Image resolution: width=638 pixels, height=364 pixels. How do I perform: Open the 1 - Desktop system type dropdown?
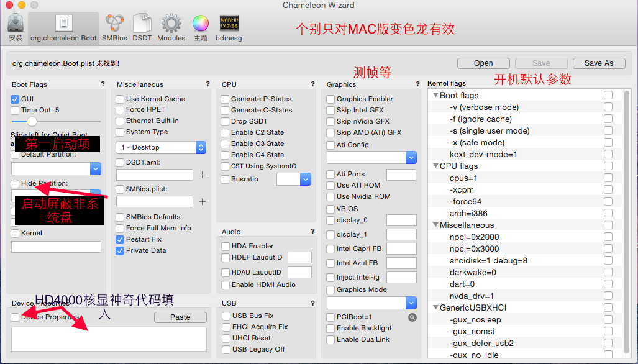click(161, 147)
